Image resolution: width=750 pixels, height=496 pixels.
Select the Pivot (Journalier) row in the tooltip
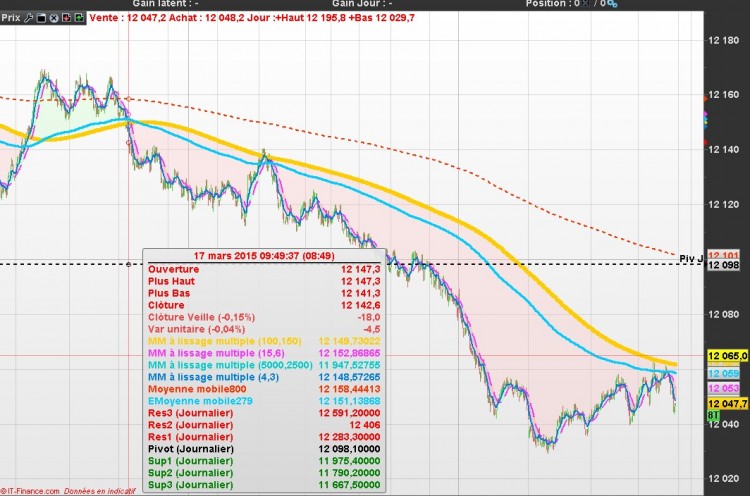coord(264,449)
